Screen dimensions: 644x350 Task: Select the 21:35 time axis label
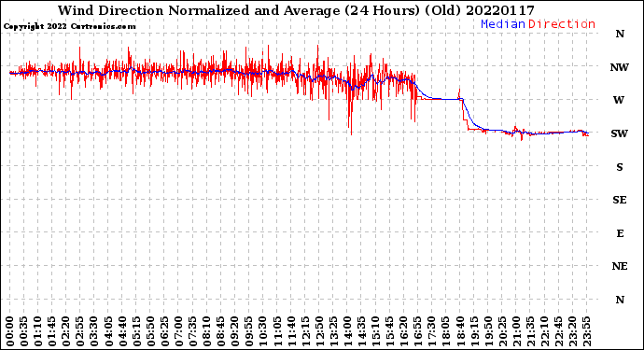[x=530, y=331]
